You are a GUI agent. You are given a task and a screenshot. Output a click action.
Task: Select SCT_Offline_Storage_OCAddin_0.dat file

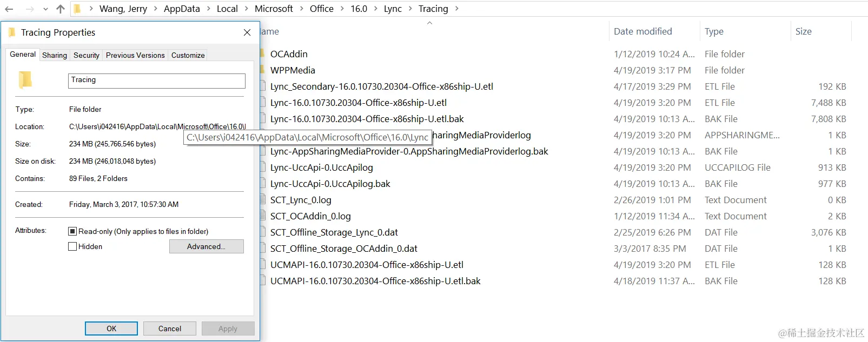click(x=344, y=249)
